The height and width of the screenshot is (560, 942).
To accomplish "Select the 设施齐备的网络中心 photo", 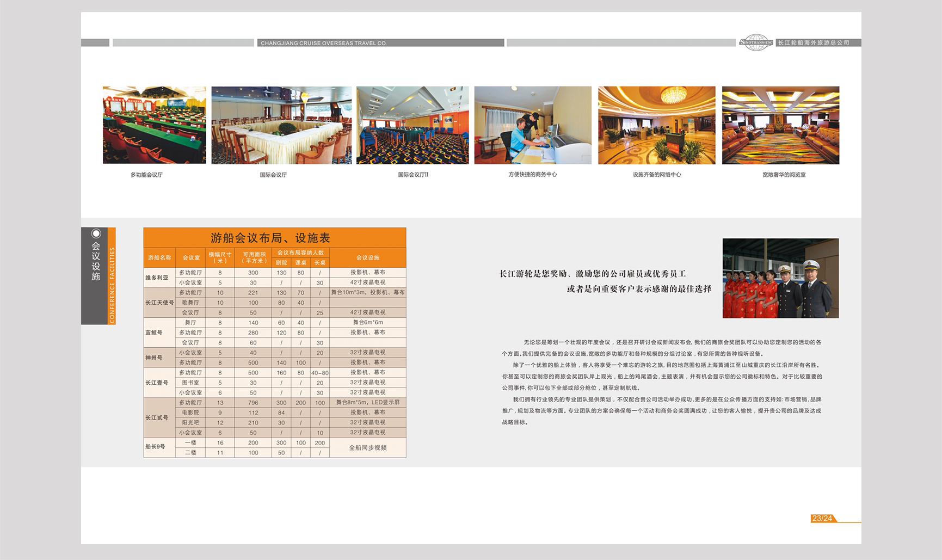I will pyautogui.click(x=657, y=125).
